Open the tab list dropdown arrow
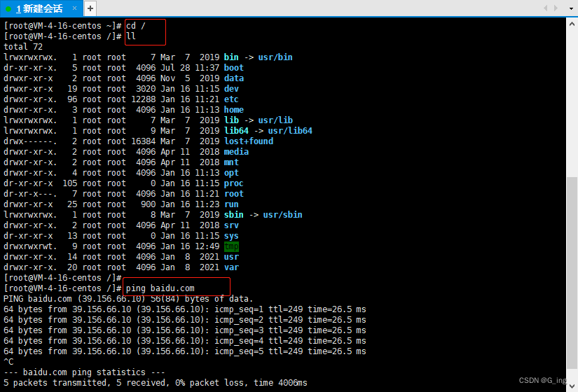 572,8
